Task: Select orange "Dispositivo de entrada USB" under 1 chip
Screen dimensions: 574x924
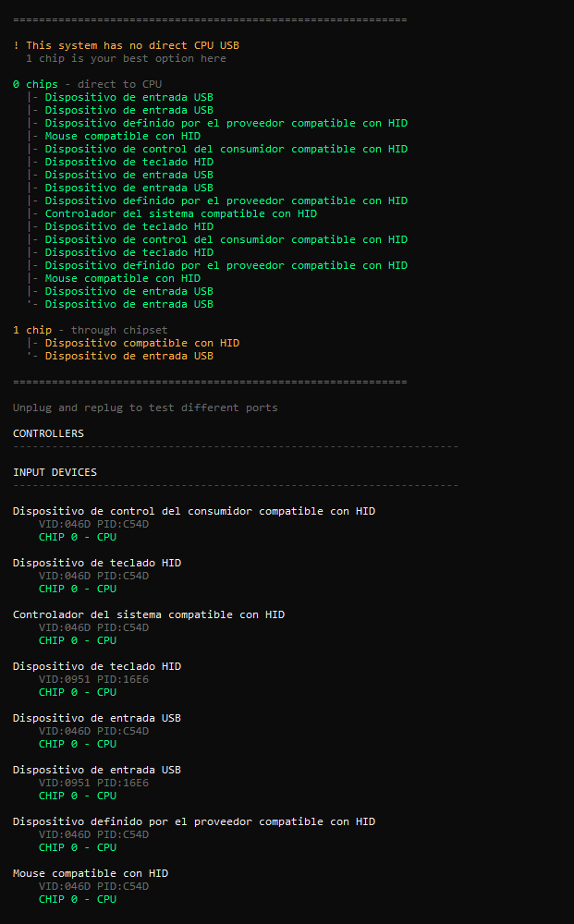Action: tap(129, 356)
